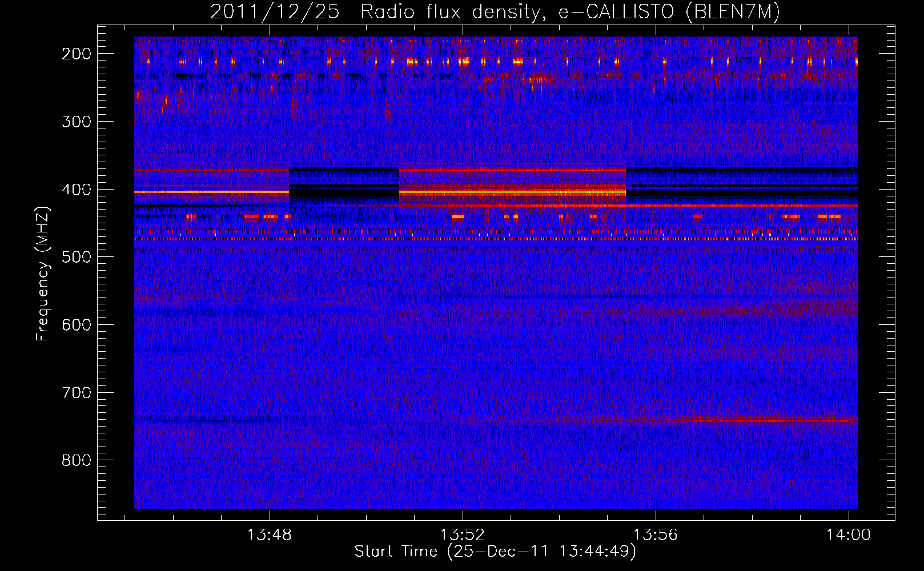The height and width of the screenshot is (571, 924).
Task: Click the 13:52 time tick label
Action: 462,535
